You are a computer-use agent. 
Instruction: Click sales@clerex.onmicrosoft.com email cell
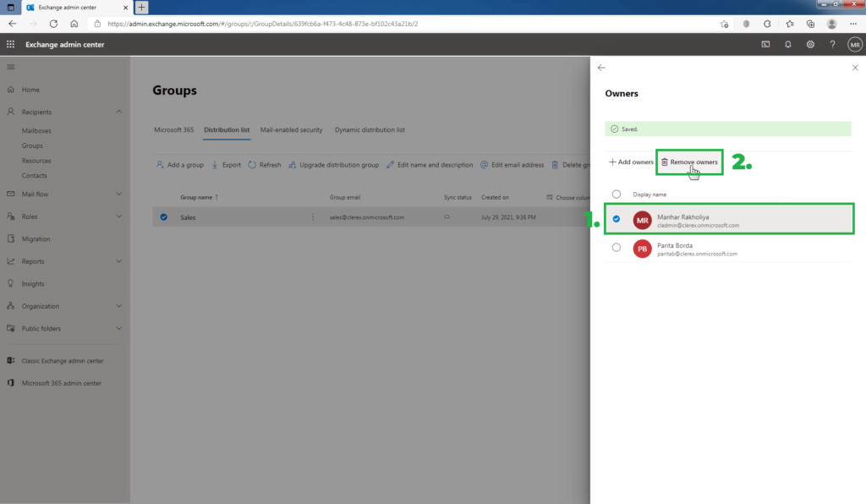[367, 217]
